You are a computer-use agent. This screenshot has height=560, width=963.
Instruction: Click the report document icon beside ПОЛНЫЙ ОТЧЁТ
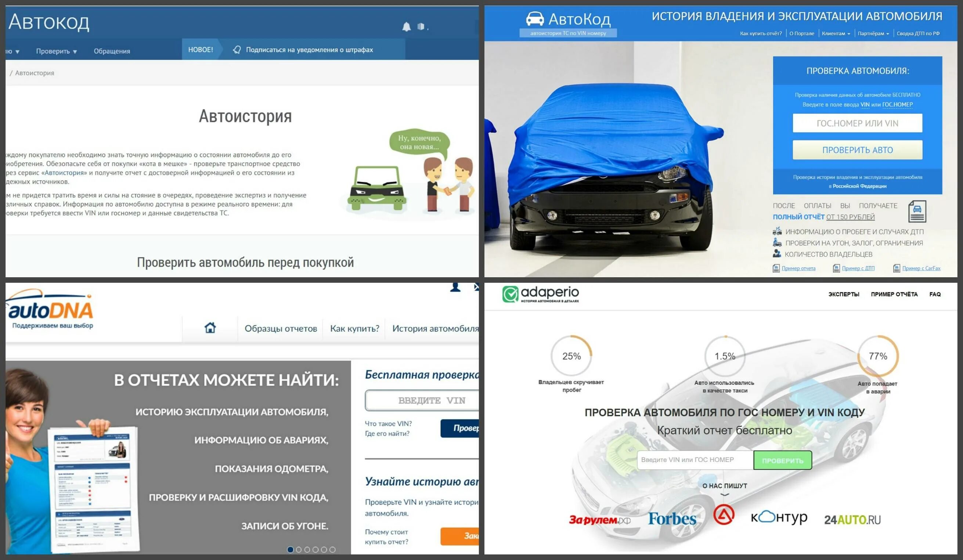[917, 211]
